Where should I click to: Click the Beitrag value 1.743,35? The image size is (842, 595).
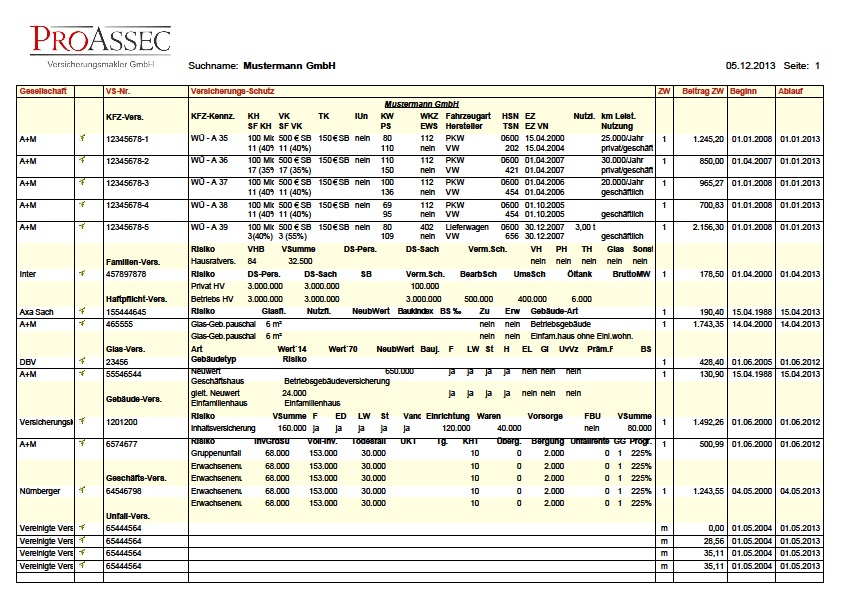(x=708, y=324)
